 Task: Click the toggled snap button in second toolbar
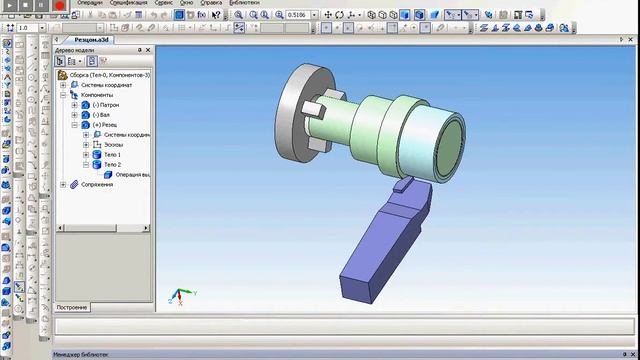[x=239, y=28]
